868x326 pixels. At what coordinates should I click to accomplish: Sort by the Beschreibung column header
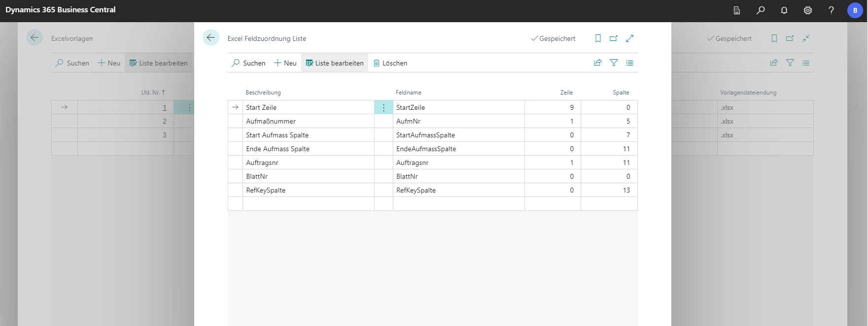(263, 93)
